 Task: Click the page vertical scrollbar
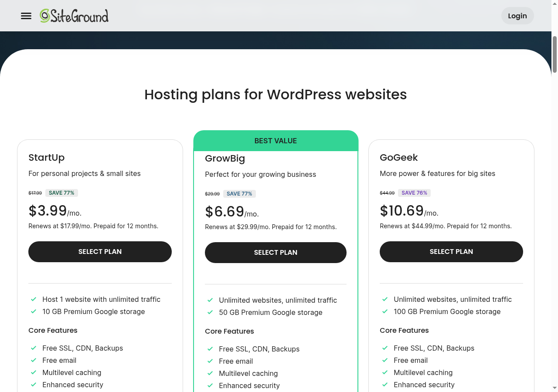(555, 54)
